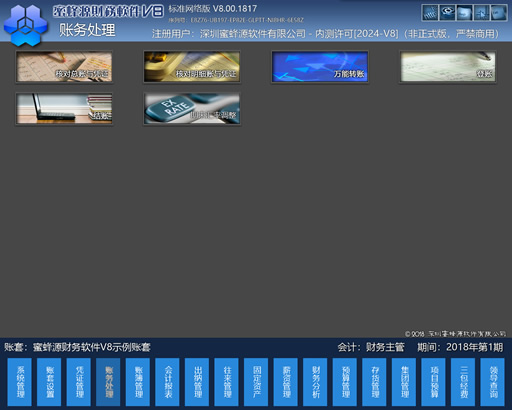This screenshot has height=410, width=512.
Task: Switch to the 系统管理 module tab
Action: 20,382
